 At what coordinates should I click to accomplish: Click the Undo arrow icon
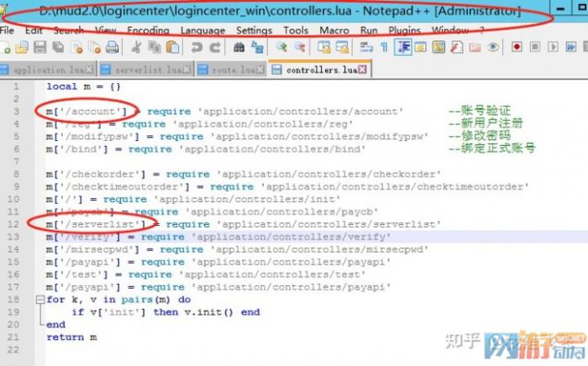[195, 48]
